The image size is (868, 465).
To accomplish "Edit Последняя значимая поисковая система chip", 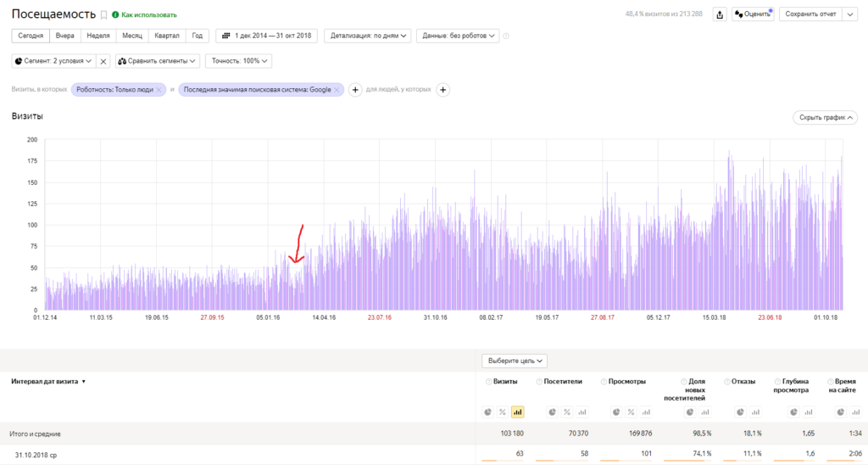I will click(257, 90).
